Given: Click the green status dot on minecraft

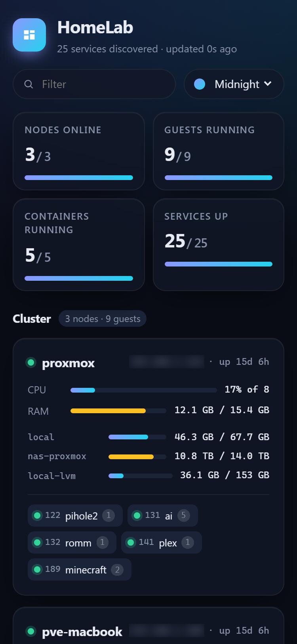Looking at the screenshot, I should (37, 569).
